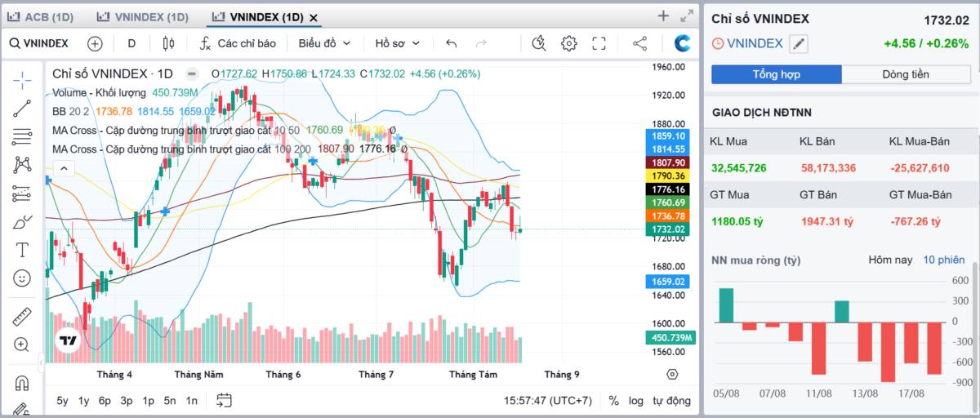Collapse the indicator legend chevron

click(x=64, y=169)
